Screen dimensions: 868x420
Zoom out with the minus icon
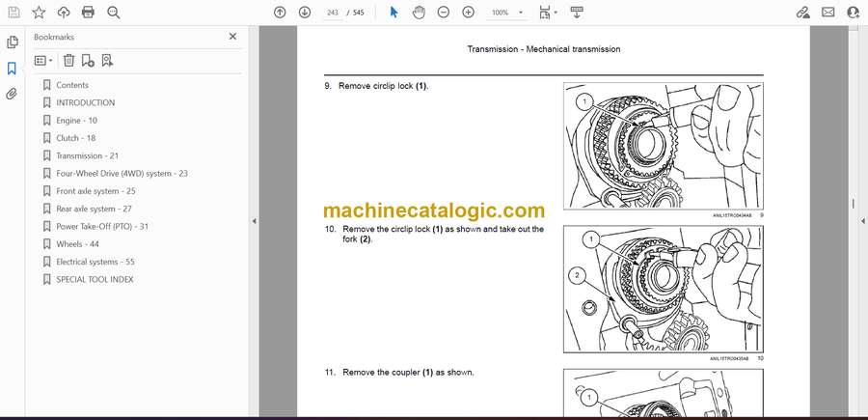click(443, 13)
